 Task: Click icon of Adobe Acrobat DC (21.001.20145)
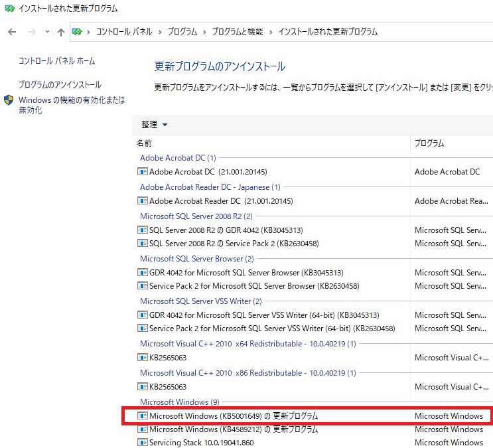[143, 171]
